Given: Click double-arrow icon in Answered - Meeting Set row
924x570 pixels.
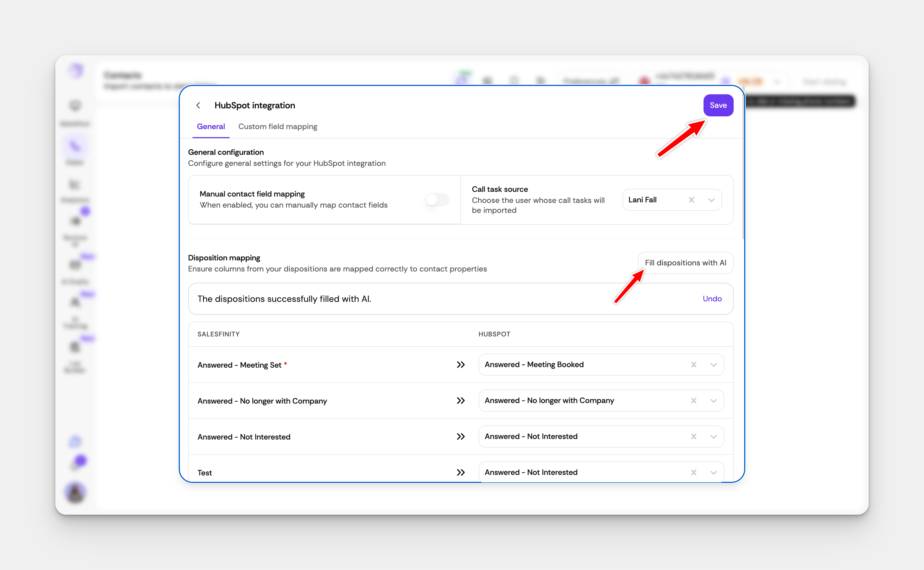Looking at the screenshot, I should tap(461, 365).
